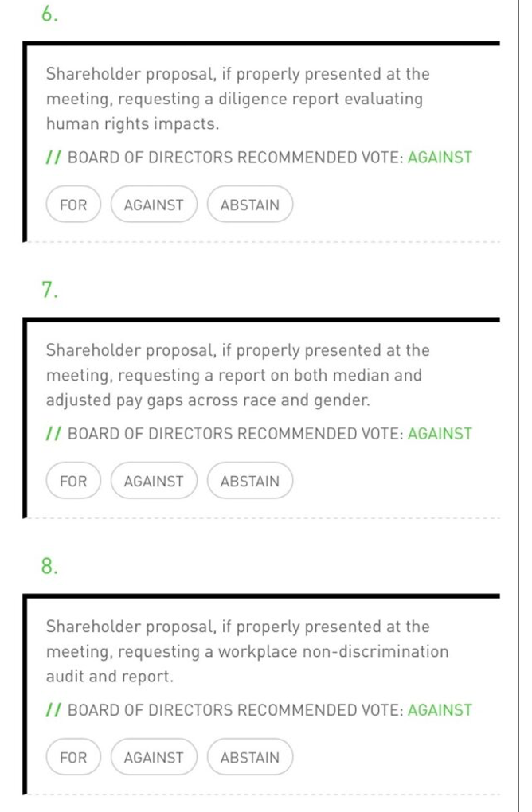Choose ABSTAIN on proposal 7
The width and height of the screenshot is (532, 812).
click(x=250, y=481)
